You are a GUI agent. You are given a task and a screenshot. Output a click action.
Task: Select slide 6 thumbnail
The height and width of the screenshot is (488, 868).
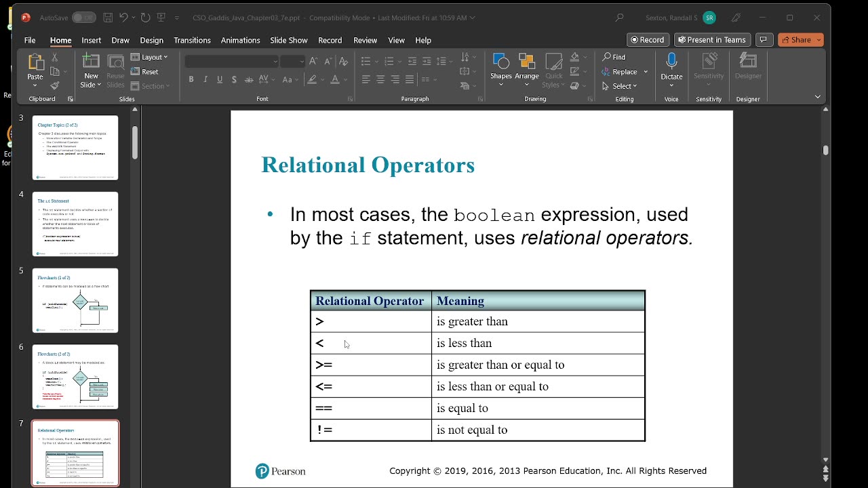[75, 377]
